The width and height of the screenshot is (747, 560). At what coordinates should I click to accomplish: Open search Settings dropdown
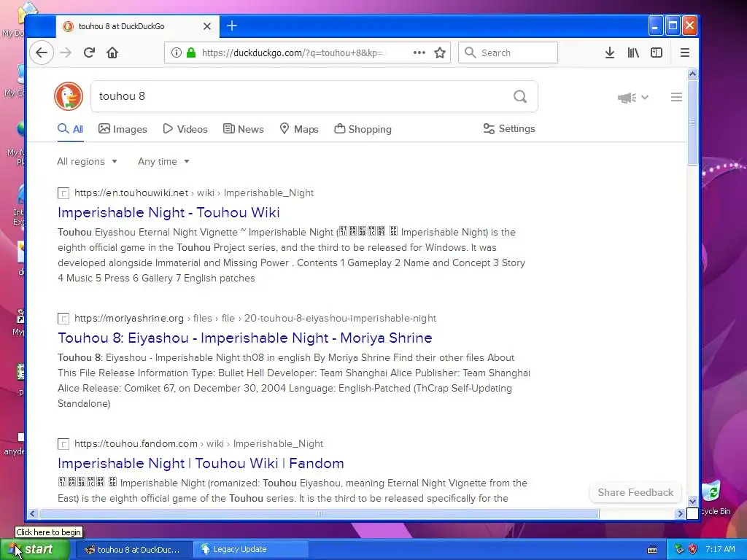coord(509,128)
